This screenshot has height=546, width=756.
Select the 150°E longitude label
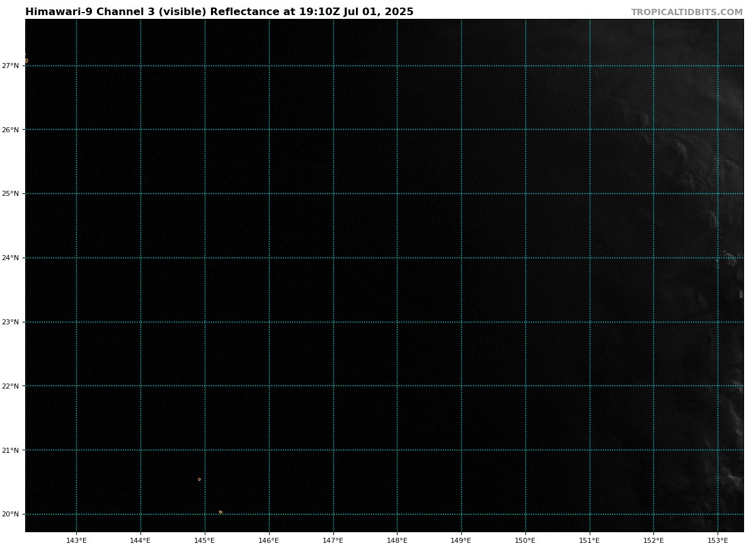click(525, 540)
